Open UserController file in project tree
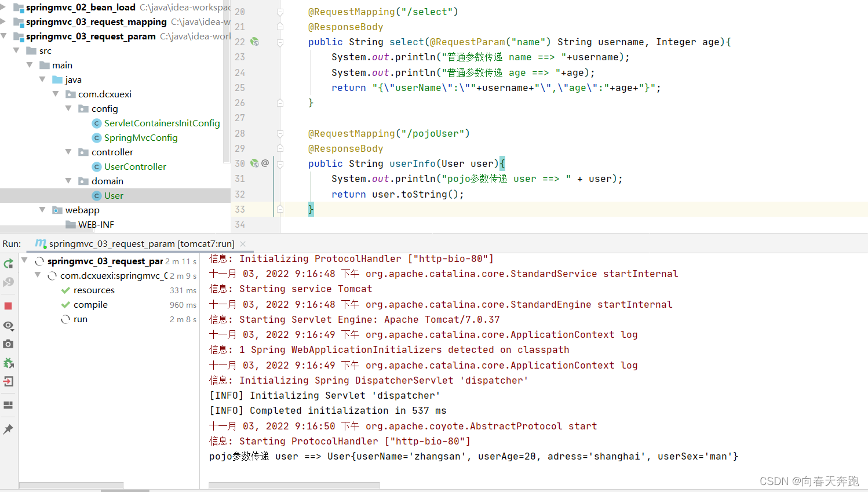This screenshot has height=492, width=868. 135,167
